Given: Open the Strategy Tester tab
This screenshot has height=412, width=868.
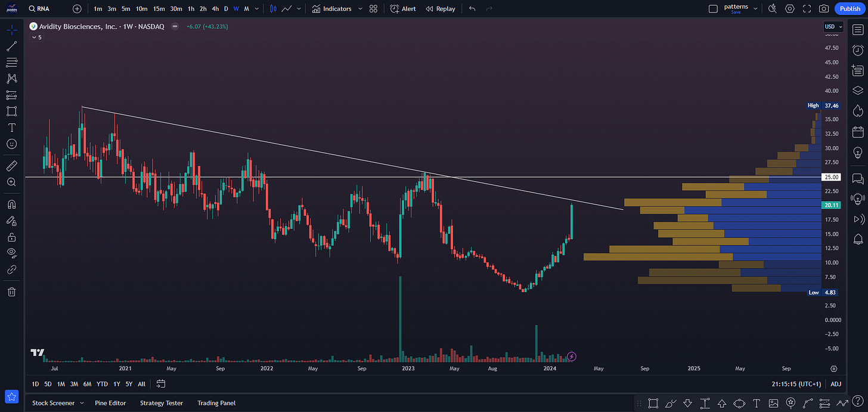Looking at the screenshot, I should (162, 403).
